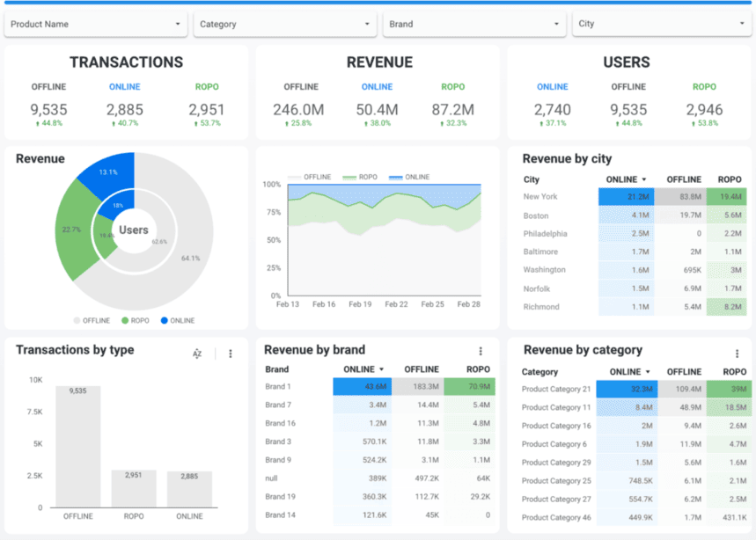Click the 43.6M ONLINE cell for Brand 1
Screen dimensions: 756x540
(x=362, y=387)
